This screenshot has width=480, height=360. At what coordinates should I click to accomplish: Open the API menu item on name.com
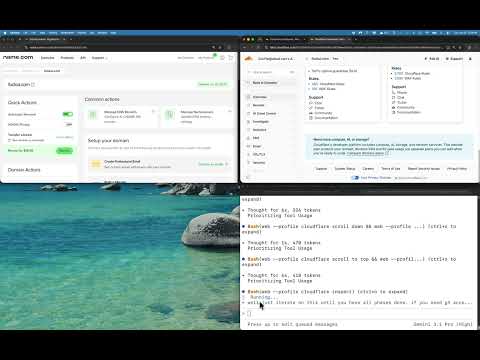83,58
